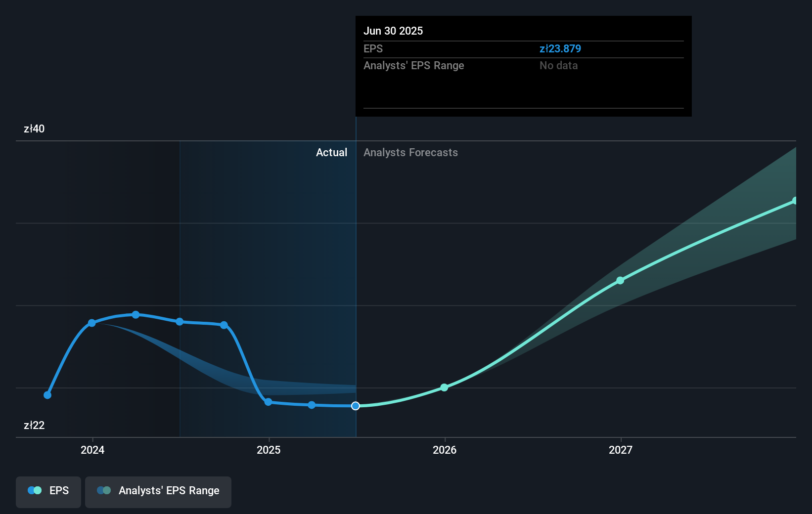Click the Analysts' EPS Range legend button
812x514 pixels.
pyautogui.click(x=158, y=490)
